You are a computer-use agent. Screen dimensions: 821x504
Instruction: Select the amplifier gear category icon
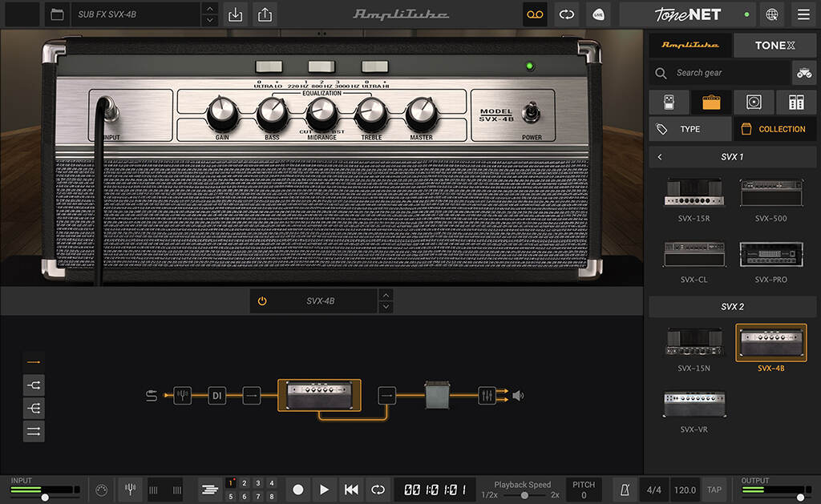pos(710,102)
